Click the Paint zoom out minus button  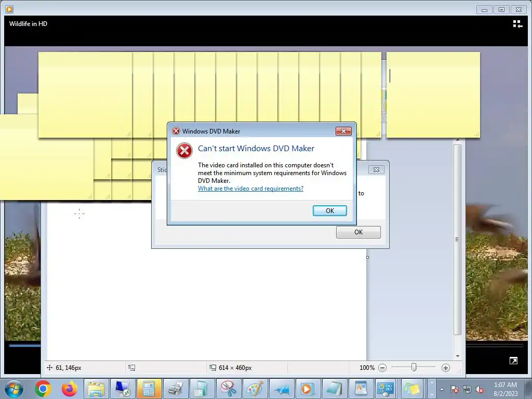click(382, 368)
